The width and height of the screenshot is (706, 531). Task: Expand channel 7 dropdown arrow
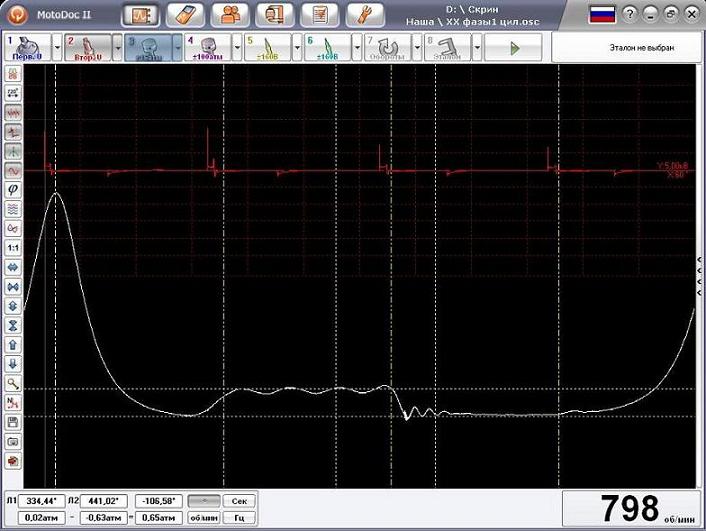[x=417, y=47]
